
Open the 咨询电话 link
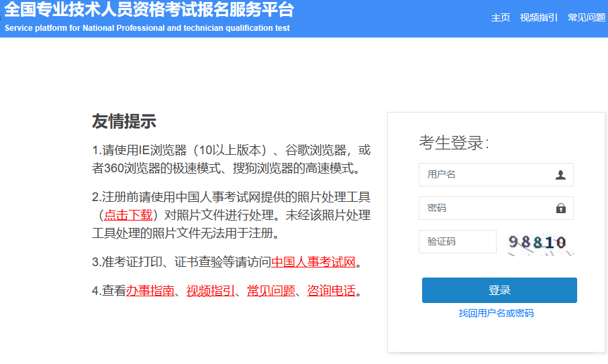pyautogui.click(x=331, y=291)
